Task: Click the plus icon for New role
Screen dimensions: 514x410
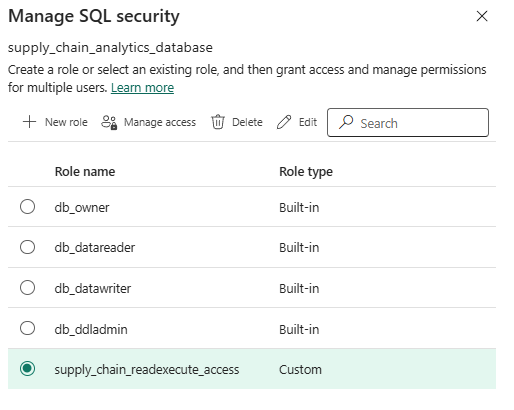Action: [x=29, y=122]
